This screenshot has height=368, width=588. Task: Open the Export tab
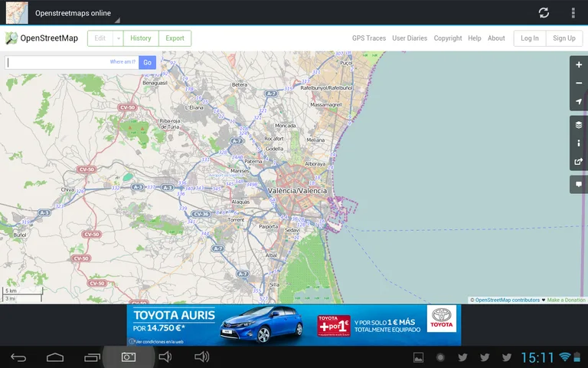point(175,38)
